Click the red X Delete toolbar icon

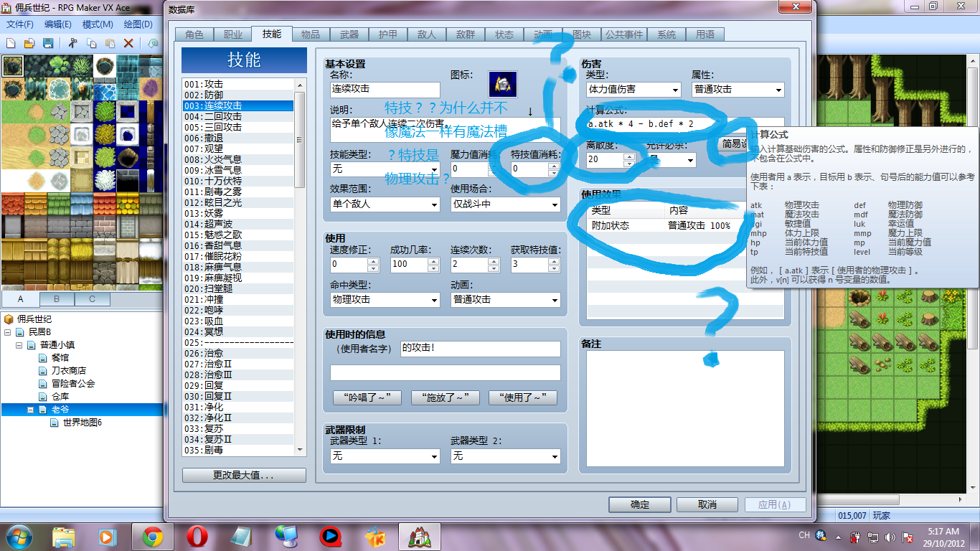pos(129,43)
